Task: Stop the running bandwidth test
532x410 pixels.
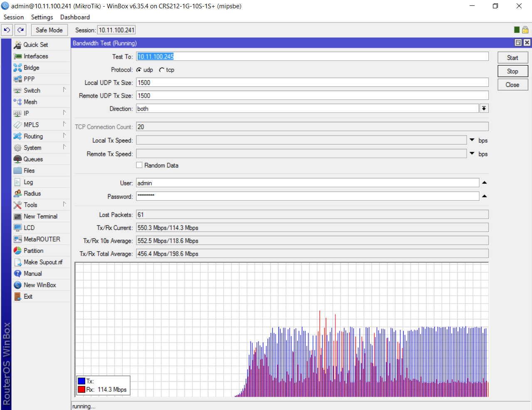Action: tap(512, 71)
